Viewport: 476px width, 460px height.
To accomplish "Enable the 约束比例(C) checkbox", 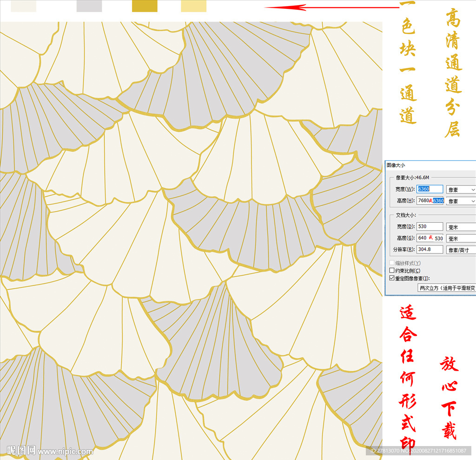I will point(392,271).
